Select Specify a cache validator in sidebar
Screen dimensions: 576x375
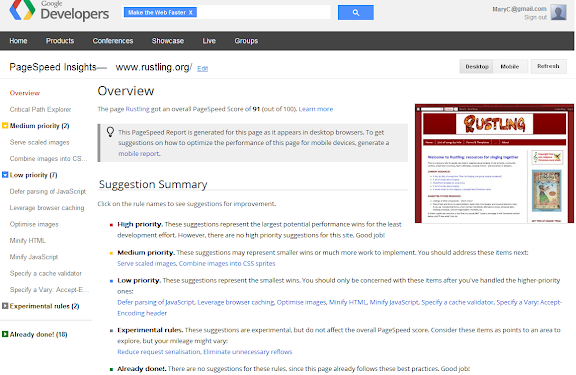[x=46, y=273]
